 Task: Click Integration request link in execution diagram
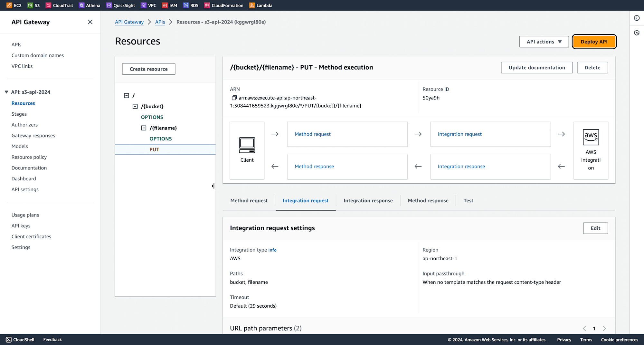click(459, 134)
